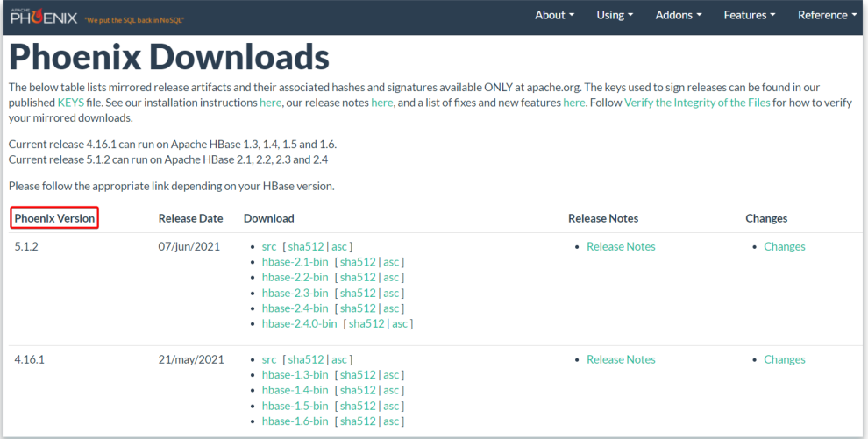This screenshot has width=868, height=439.
Task: Click the Phoenix Downloads page heading
Action: (169, 57)
